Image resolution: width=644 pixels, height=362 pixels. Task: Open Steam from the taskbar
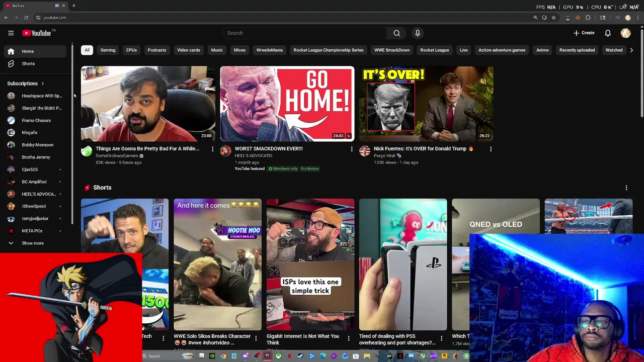[x=300, y=356]
